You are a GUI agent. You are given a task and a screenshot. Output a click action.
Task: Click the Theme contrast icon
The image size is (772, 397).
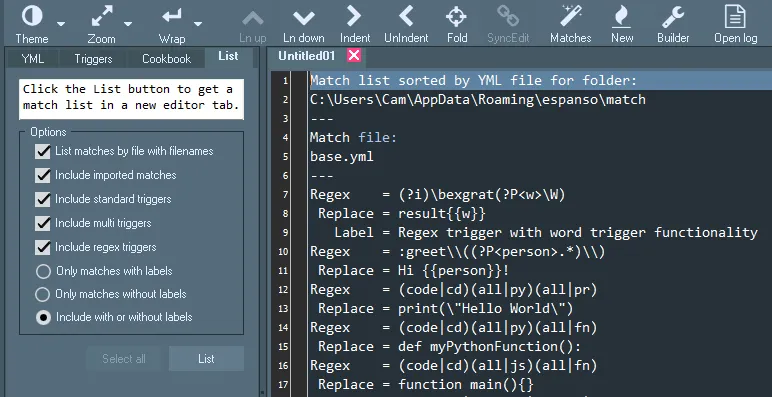[x=32, y=16]
